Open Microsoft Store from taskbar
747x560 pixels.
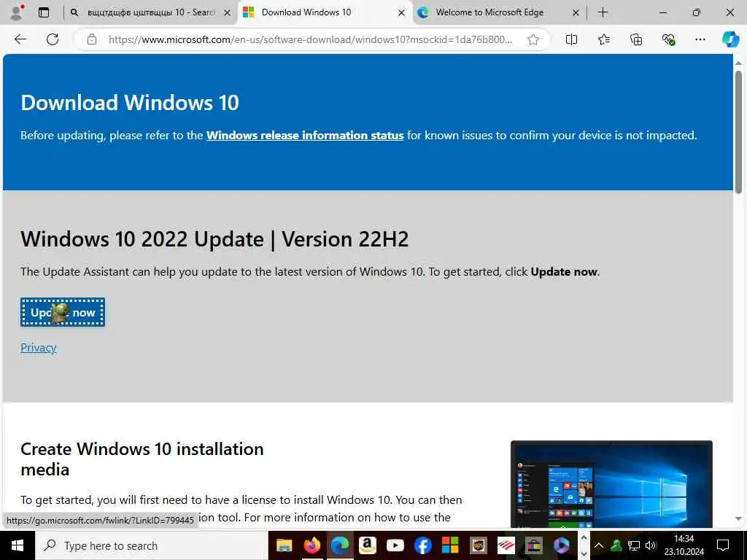click(x=533, y=545)
